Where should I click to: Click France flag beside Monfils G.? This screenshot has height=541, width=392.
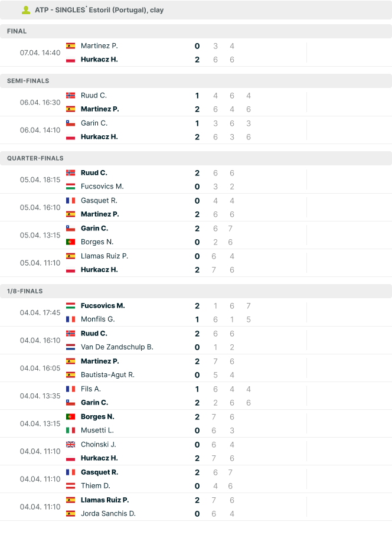coord(71,320)
